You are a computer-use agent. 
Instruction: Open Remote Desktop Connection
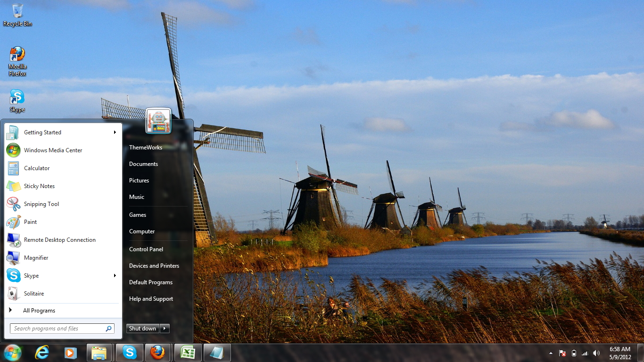pyautogui.click(x=59, y=239)
